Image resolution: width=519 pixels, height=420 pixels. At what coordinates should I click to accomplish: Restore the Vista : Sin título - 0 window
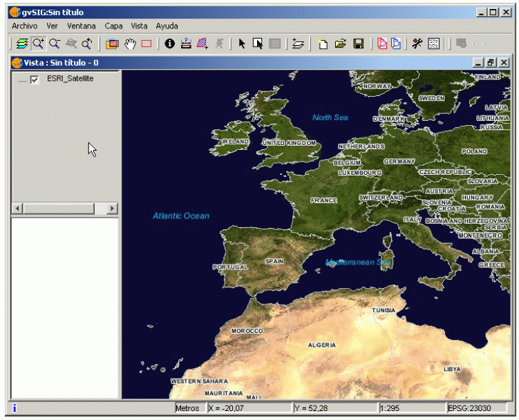coord(491,62)
